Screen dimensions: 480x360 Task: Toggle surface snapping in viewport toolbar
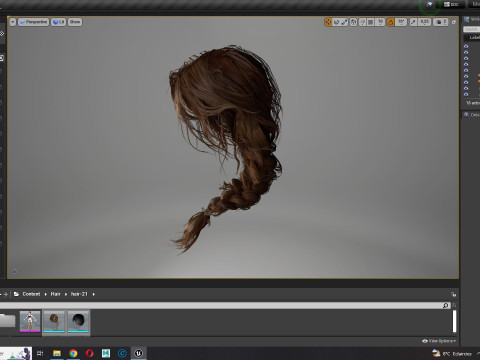click(363, 22)
